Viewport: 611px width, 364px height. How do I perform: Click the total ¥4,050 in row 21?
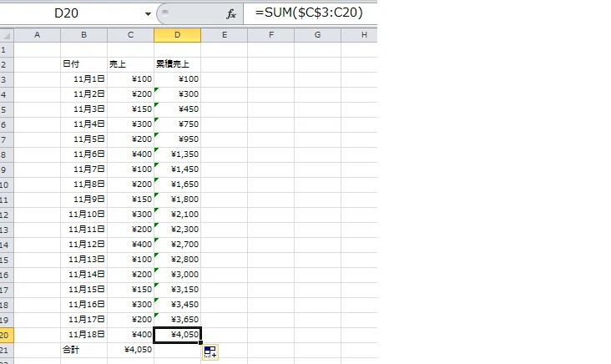click(x=130, y=350)
